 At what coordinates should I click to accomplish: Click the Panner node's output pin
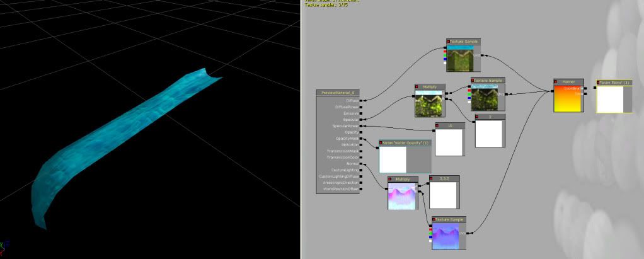[x=551, y=91]
